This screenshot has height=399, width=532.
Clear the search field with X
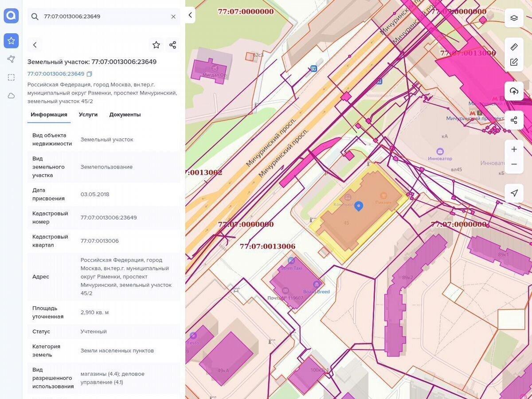tap(173, 16)
